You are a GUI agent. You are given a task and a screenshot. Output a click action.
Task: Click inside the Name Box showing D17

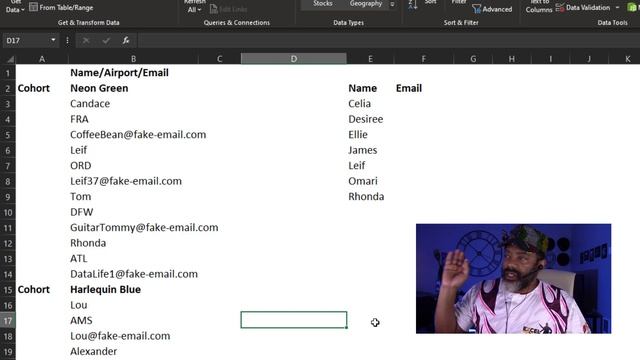pyautogui.click(x=25, y=40)
